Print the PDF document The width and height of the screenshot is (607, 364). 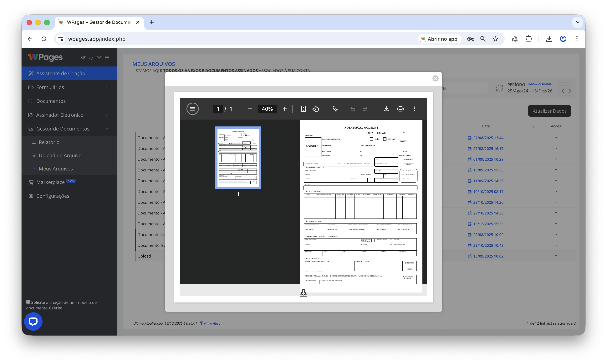400,109
